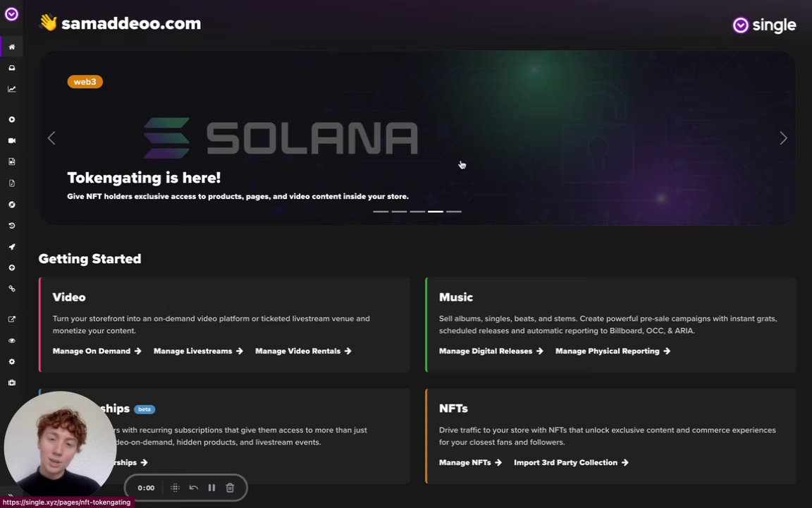Open the chain link icon in sidebar
This screenshot has height=508, width=812.
pos(11,289)
